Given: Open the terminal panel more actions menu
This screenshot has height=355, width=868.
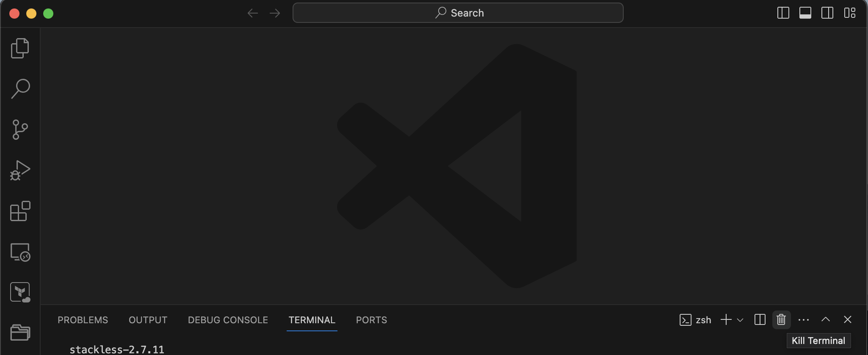Looking at the screenshot, I should pyautogui.click(x=804, y=320).
